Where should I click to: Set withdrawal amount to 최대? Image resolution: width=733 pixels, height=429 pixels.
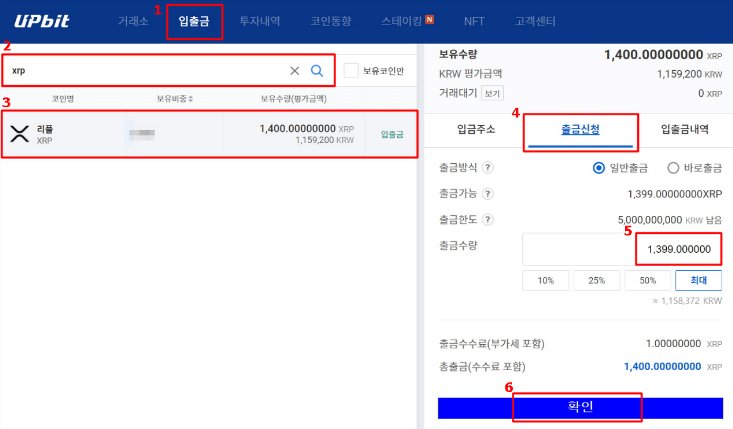pyautogui.click(x=698, y=280)
